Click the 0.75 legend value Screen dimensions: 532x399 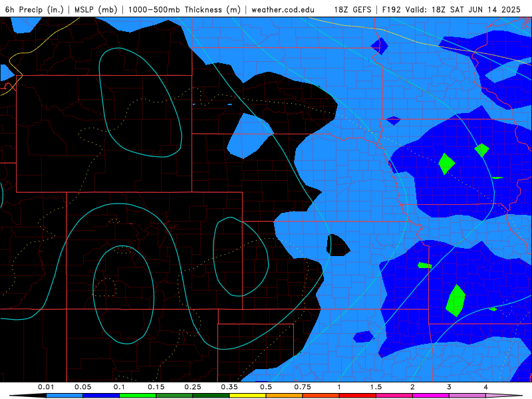coord(303,387)
